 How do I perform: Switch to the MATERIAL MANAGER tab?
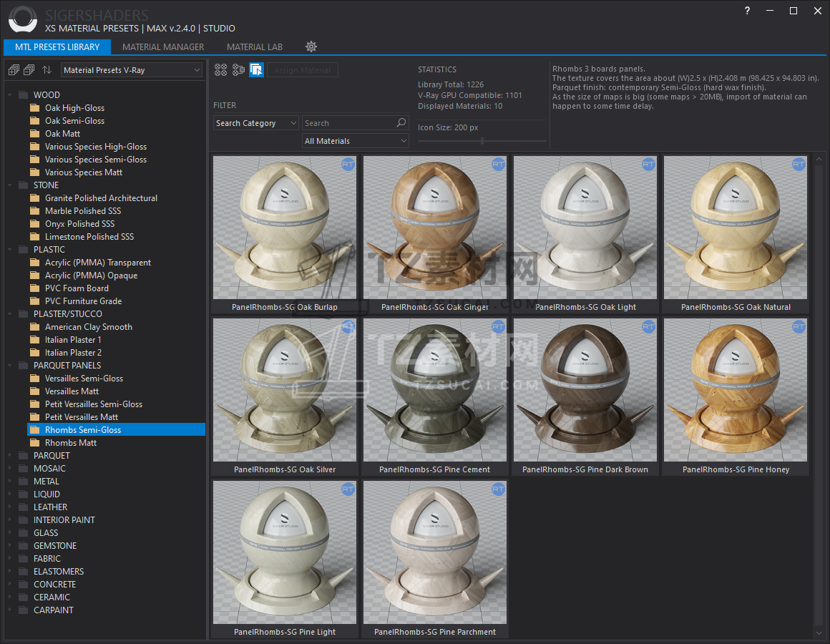coord(163,47)
